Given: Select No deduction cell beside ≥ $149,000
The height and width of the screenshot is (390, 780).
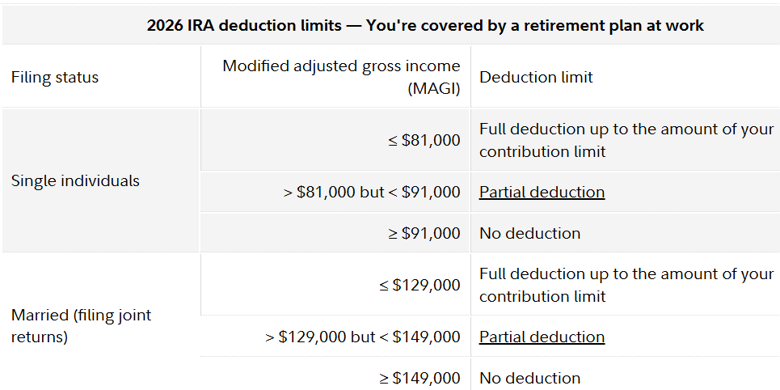Looking at the screenshot, I should pyautogui.click(x=530, y=378).
